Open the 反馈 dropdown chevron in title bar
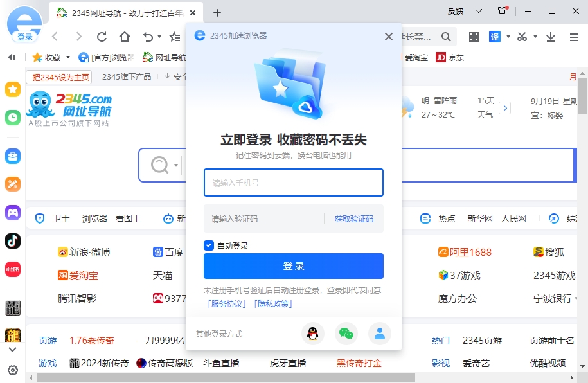Screen dimensions: 588x383 pyautogui.click(x=477, y=11)
